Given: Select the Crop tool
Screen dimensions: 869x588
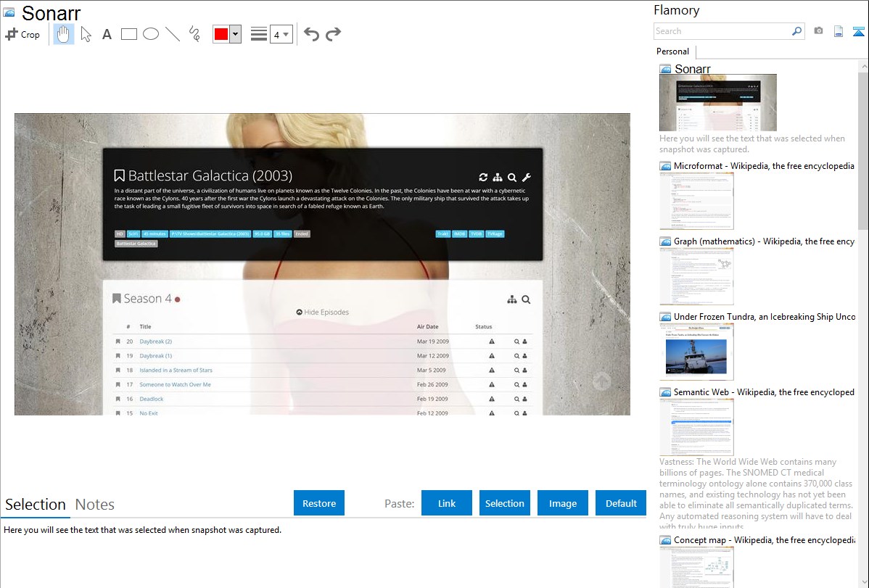Looking at the screenshot, I should coord(22,34).
